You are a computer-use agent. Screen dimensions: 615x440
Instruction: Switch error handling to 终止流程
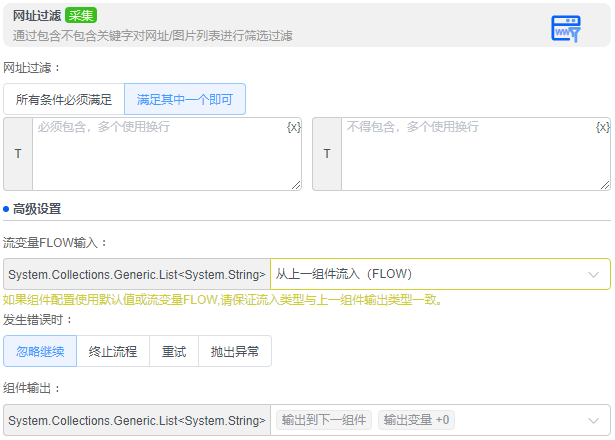coord(113,351)
